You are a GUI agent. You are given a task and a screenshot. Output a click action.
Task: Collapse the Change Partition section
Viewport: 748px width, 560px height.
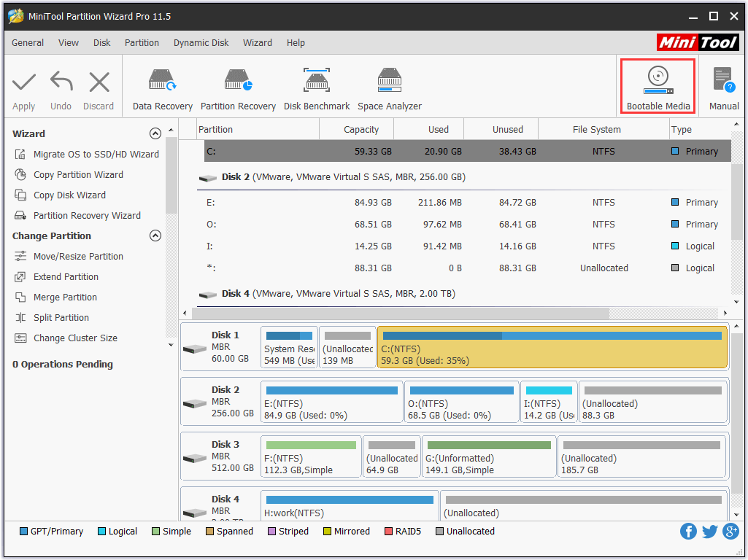(x=155, y=236)
